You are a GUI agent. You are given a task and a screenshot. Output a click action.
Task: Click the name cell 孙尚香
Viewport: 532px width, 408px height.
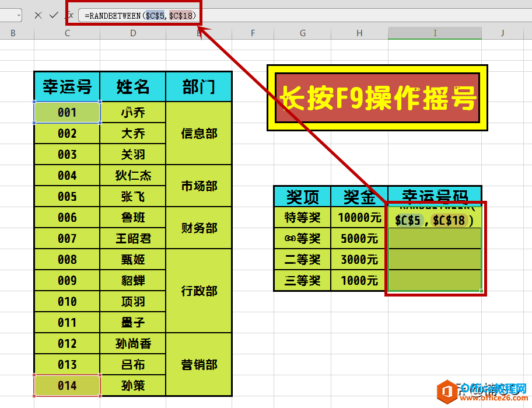[x=133, y=344]
